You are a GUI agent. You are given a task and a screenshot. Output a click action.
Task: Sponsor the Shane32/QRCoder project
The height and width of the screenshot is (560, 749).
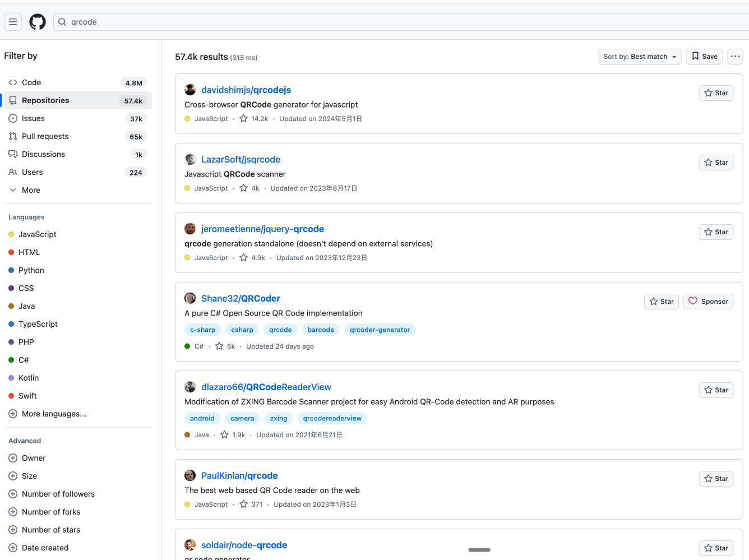click(x=709, y=302)
